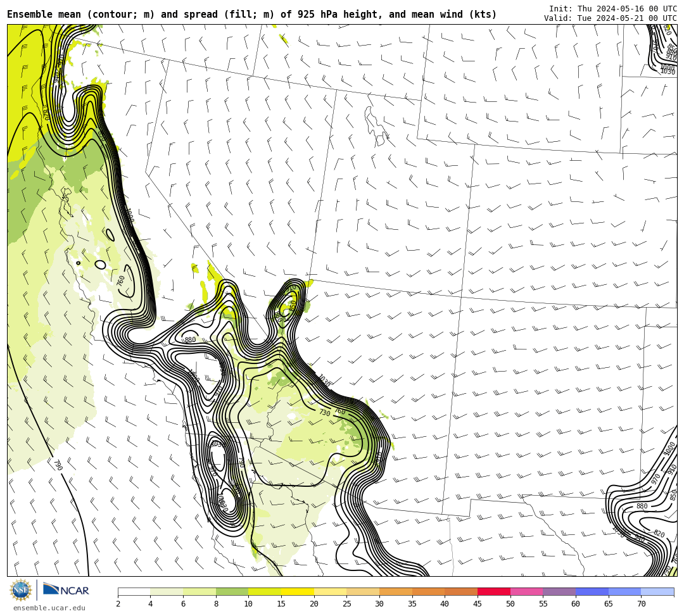
Task: Select the red 45–50 m color bar segment
Action: 494,591
